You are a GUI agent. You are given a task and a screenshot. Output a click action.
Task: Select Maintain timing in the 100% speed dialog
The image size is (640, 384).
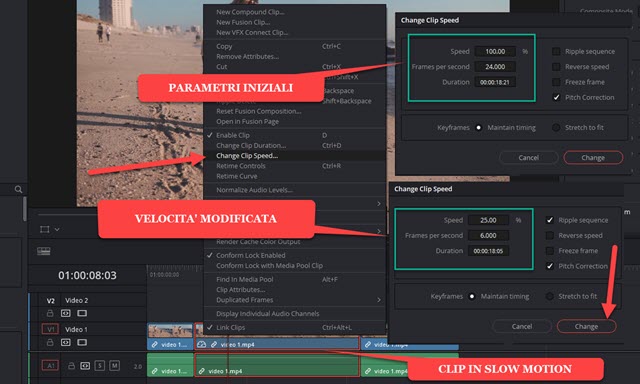pyautogui.click(x=478, y=128)
